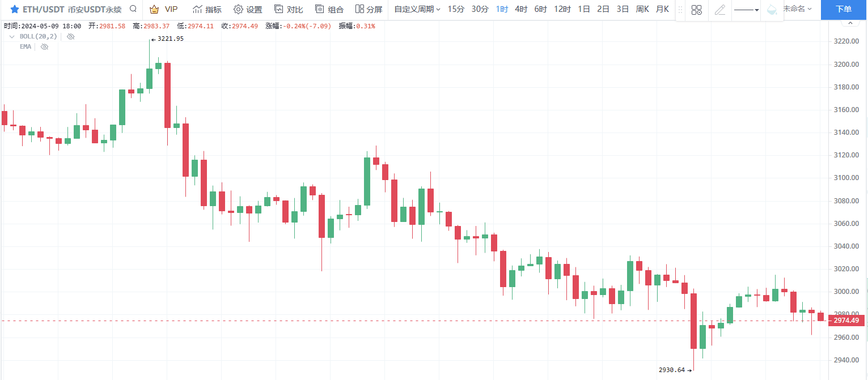Viewport: 868px width, 380px height.
Task: Select the drawing pencil tool
Action: [720, 10]
